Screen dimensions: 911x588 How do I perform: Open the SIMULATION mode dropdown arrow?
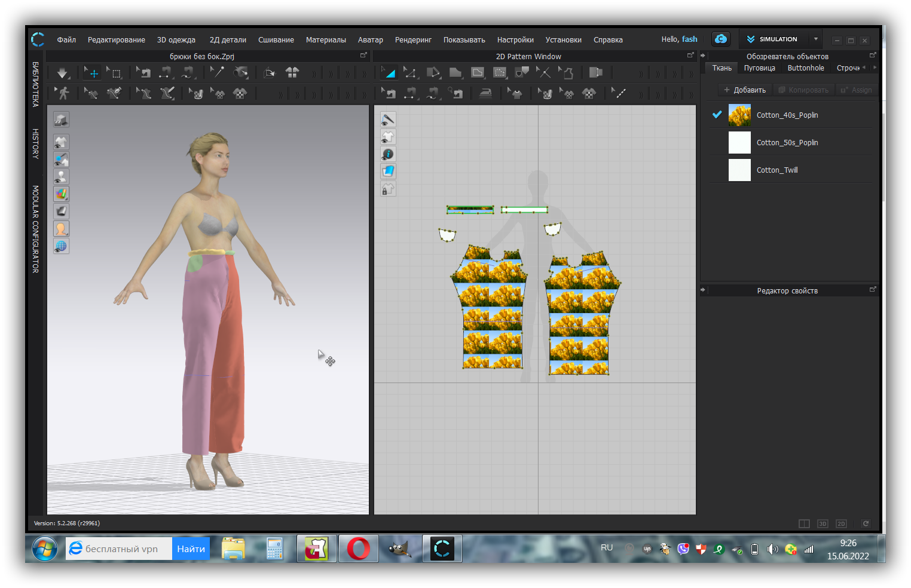click(x=815, y=39)
